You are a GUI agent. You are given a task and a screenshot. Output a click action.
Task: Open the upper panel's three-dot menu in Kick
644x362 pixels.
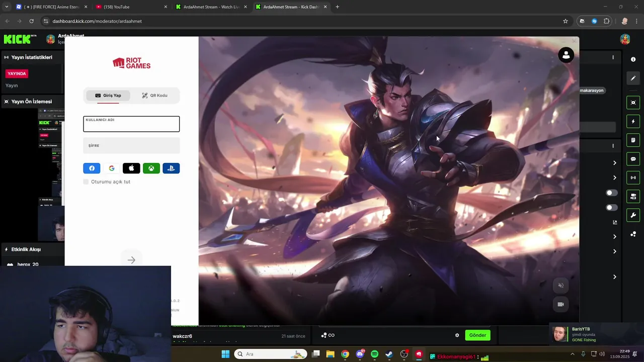(x=613, y=57)
